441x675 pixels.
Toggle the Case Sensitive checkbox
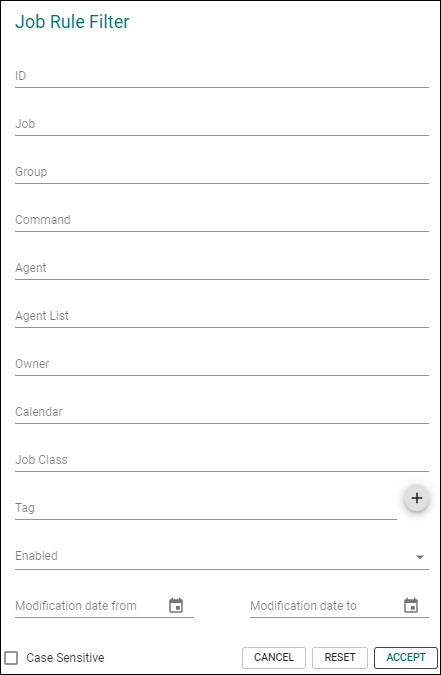pyautogui.click(x=11, y=657)
